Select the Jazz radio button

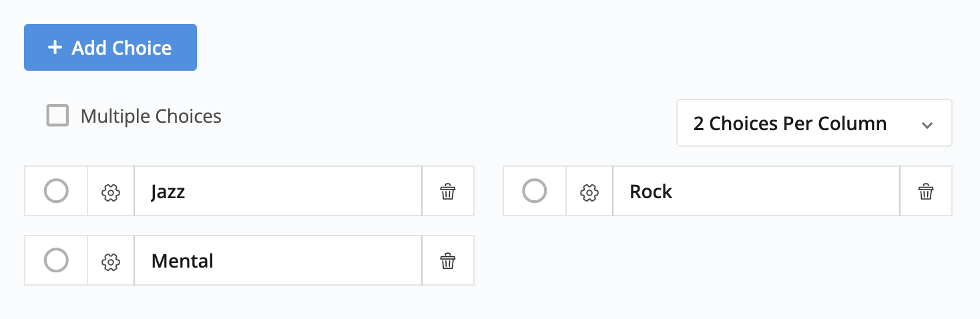pyautogui.click(x=56, y=192)
